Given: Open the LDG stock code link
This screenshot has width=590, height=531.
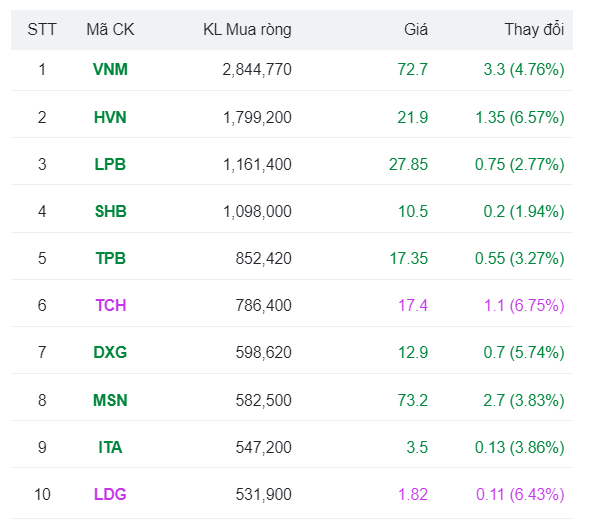Looking at the screenshot, I should tap(110, 494).
